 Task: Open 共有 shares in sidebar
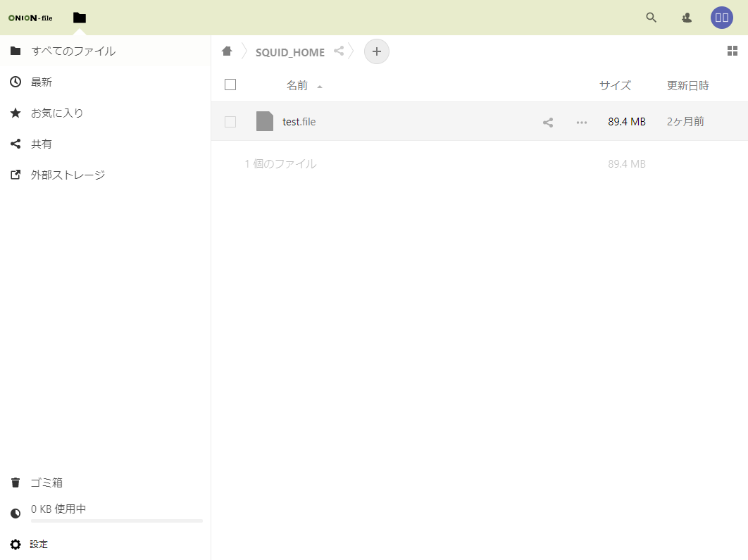42,144
